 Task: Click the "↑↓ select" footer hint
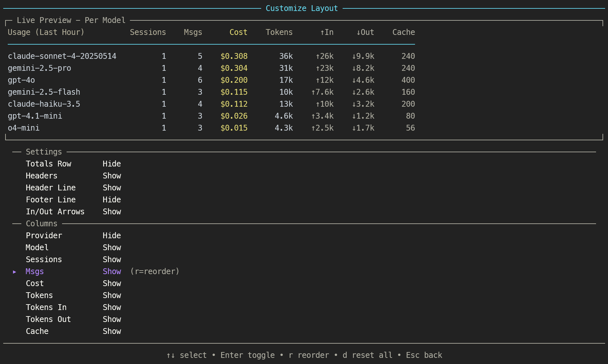coord(187,355)
